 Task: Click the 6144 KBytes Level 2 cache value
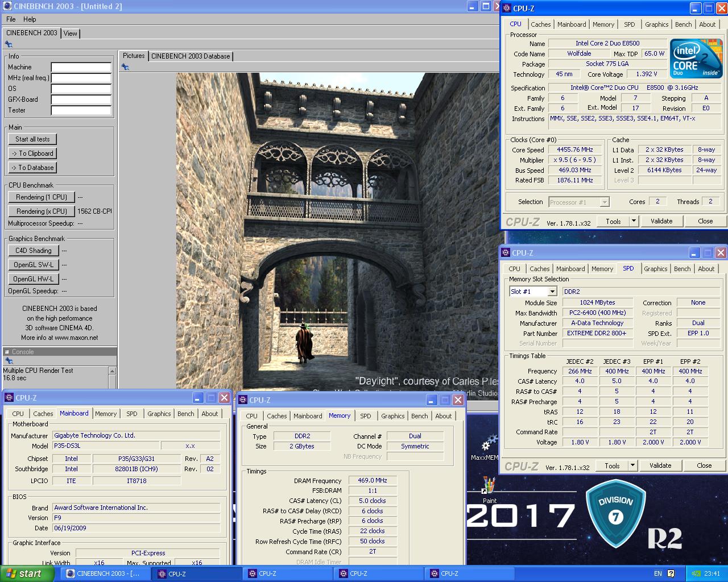(664, 170)
